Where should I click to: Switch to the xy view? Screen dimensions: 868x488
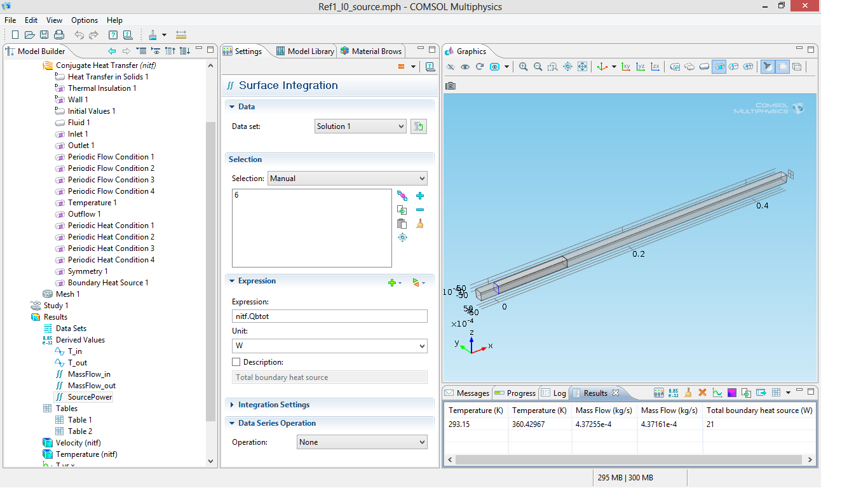[626, 67]
